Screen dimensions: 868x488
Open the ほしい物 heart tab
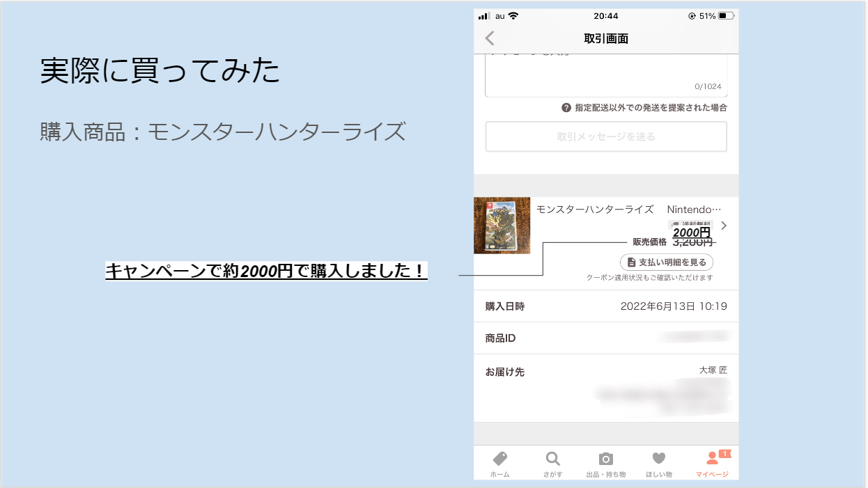659,464
